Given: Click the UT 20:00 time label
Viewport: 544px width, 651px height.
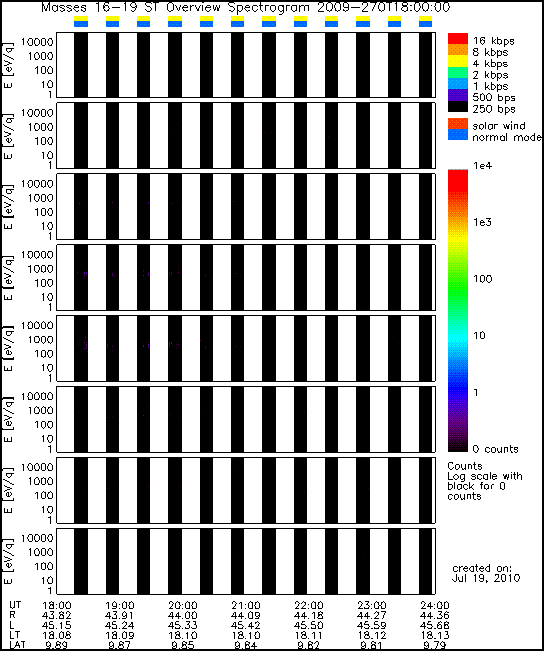Looking at the screenshot, I should [183, 605].
